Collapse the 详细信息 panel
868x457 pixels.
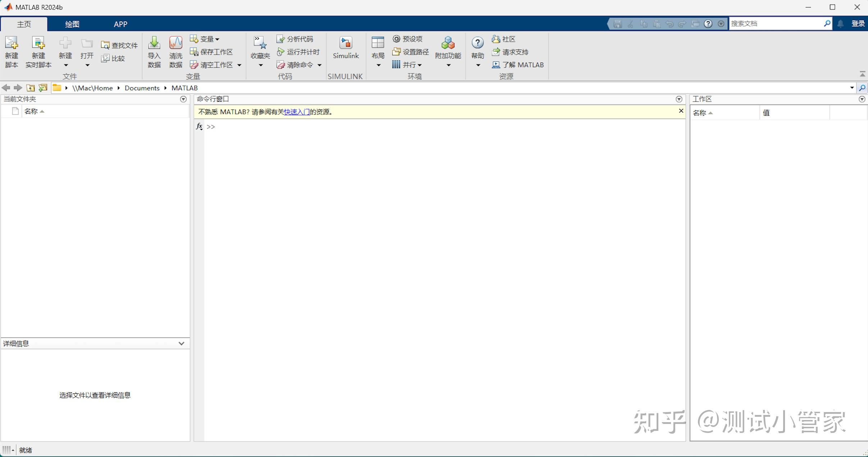click(181, 343)
